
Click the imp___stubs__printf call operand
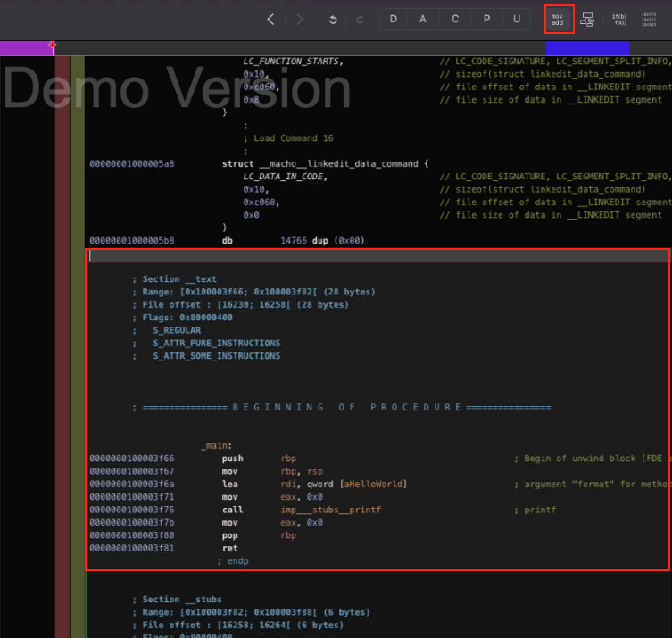pyautogui.click(x=330, y=510)
